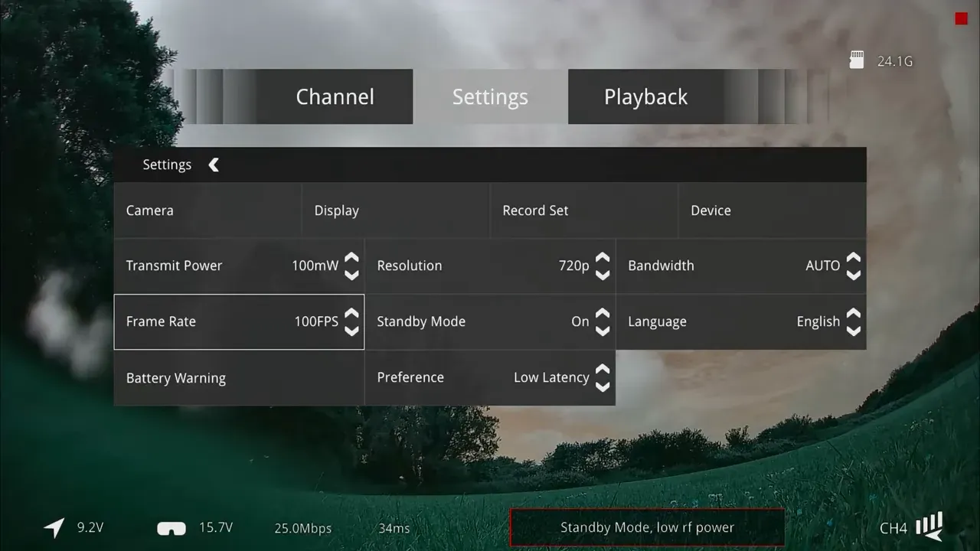This screenshot has height=551, width=980.
Task: Open the Battery Warning setting
Action: 239,378
